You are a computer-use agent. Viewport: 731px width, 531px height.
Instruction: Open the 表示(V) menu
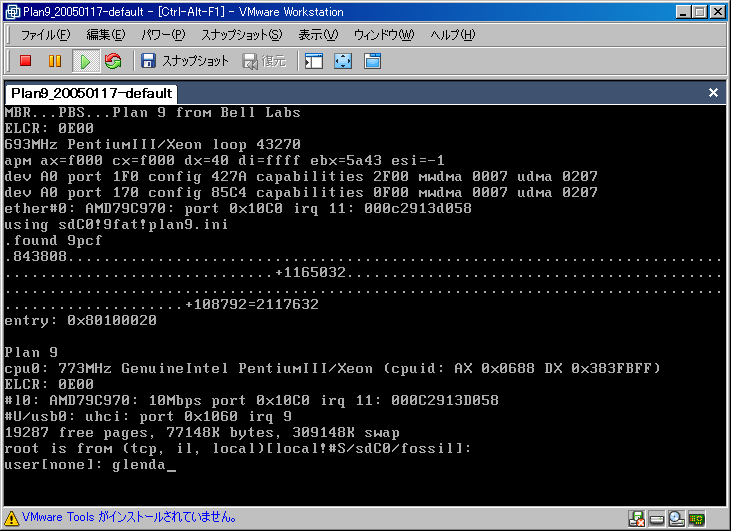click(x=318, y=35)
